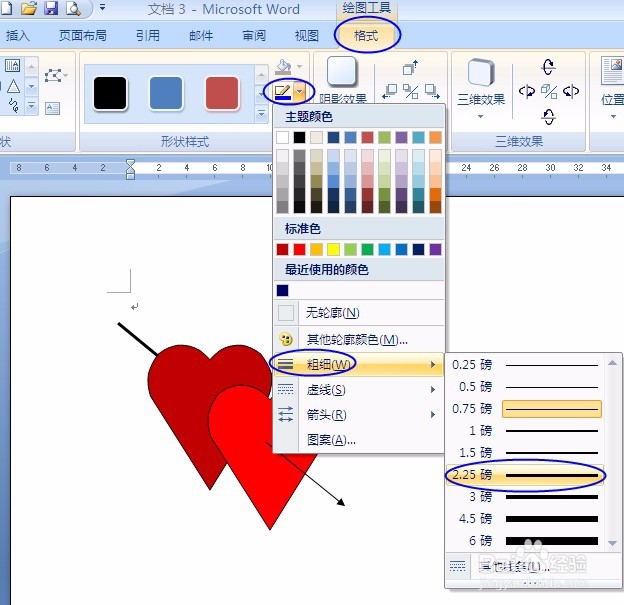Open the 虚线(S) dashes submenu
Image resolution: width=624 pixels, height=605 pixels.
coord(359,390)
